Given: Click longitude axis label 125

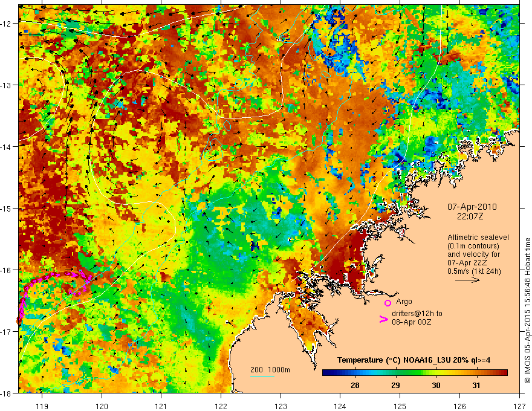Looking at the screenshot, I should (x=400, y=406).
